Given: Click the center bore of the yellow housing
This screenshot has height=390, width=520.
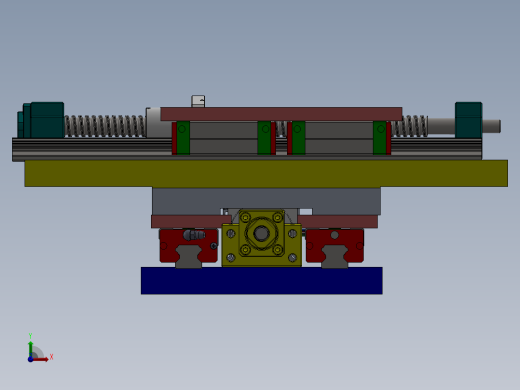Looking at the screenshot, I should (x=262, y=233).
